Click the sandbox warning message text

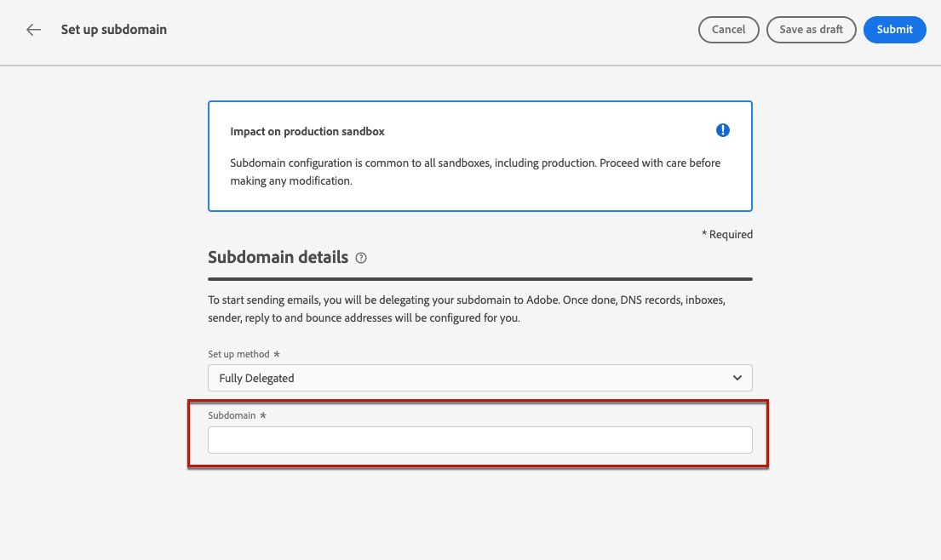(x=475, y=172)
